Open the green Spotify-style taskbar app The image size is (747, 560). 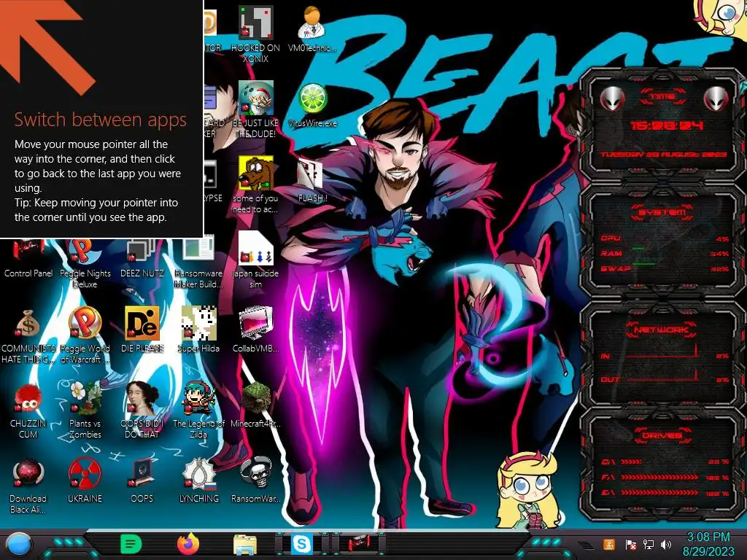(x=131, y=544)
